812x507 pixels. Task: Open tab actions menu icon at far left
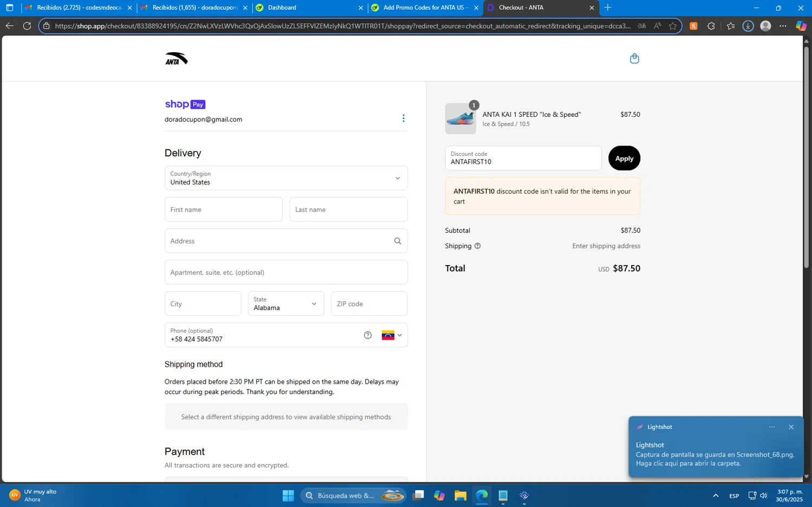coord(9,8)
